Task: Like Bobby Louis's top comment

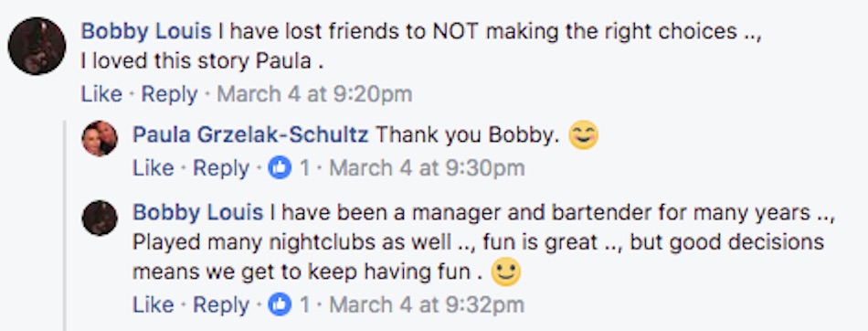Action: click(x=101, y=94)
